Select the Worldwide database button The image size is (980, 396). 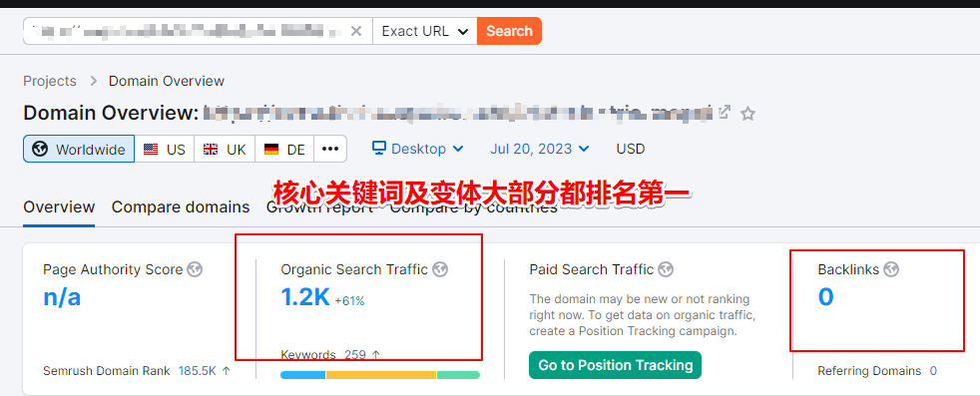[79, 150]
